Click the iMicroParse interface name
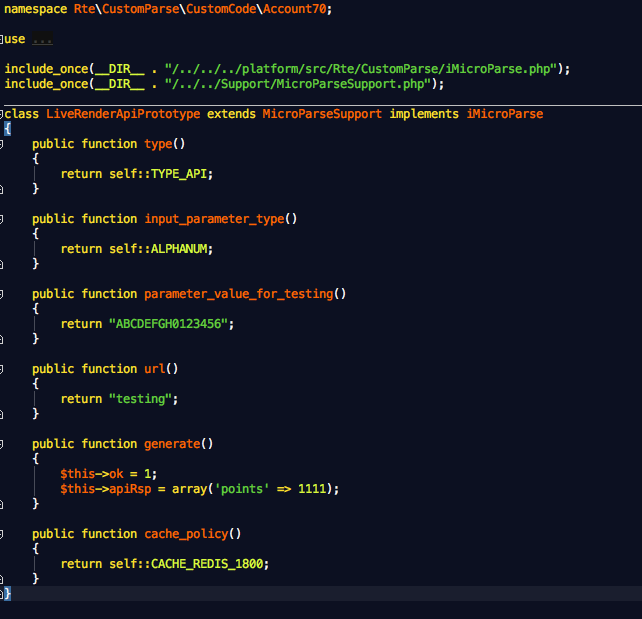Viewport: 642px width, 619px height. 504,114
